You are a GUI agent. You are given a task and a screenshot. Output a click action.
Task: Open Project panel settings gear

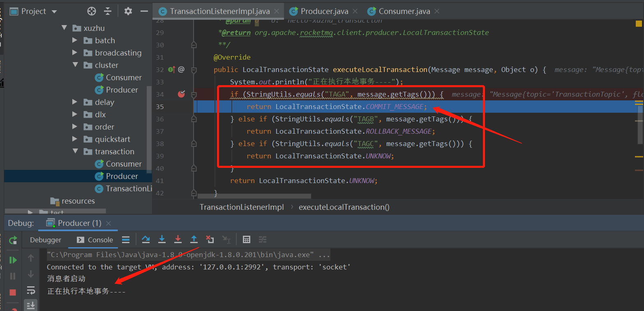128,11
